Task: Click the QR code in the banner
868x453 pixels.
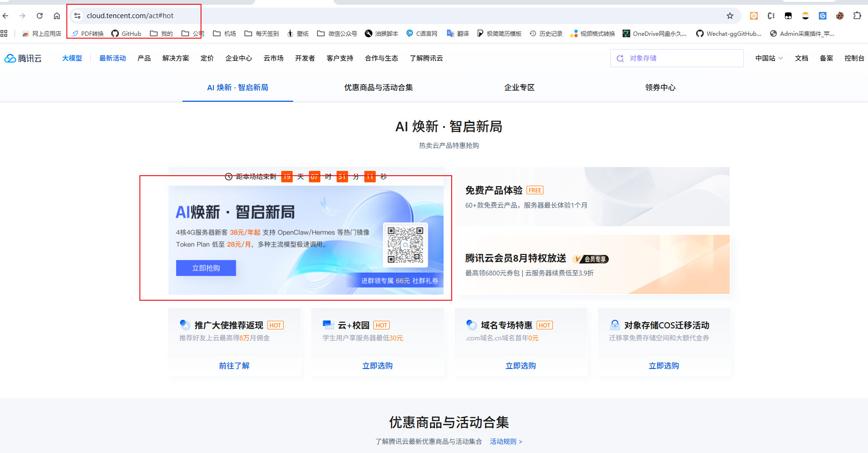Action: [405, 245]
